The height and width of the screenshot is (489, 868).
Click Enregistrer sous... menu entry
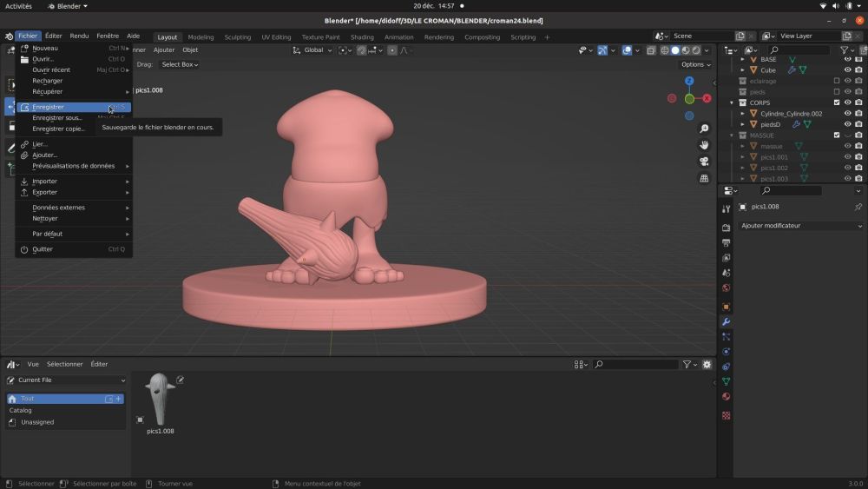(x=74, y=118)
